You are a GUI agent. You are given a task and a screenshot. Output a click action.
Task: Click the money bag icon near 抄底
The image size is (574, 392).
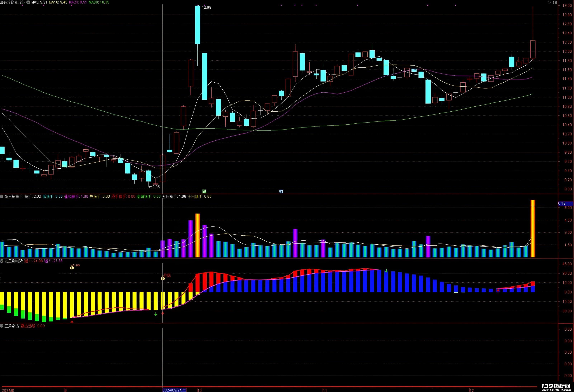[x=163, y=278]
